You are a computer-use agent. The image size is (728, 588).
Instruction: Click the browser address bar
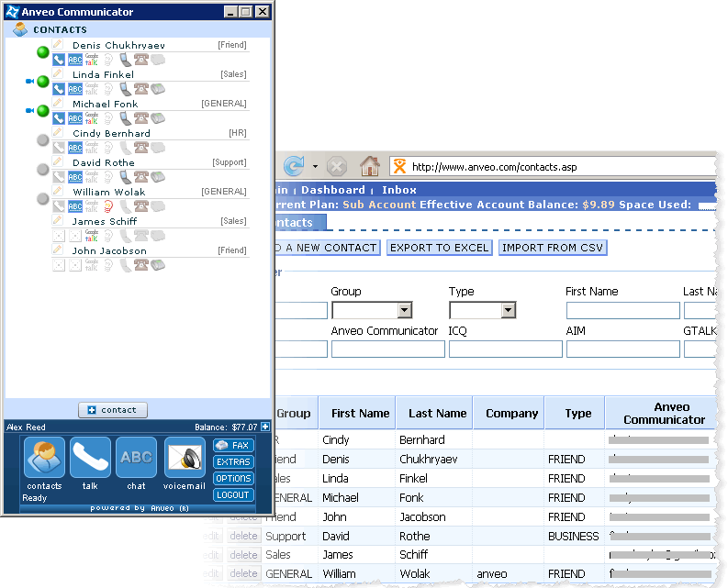[x=553, y=167]
